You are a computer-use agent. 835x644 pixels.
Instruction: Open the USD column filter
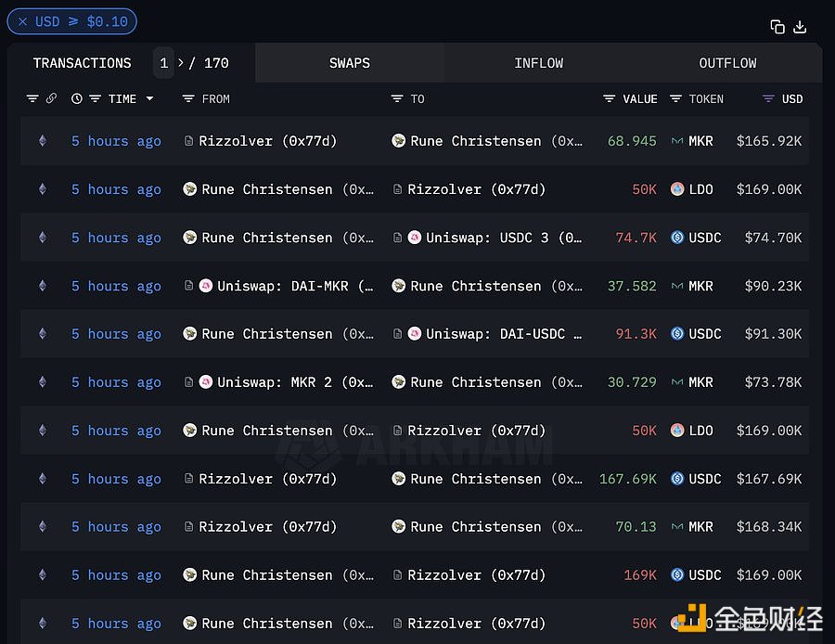click(x=768, y=98)
